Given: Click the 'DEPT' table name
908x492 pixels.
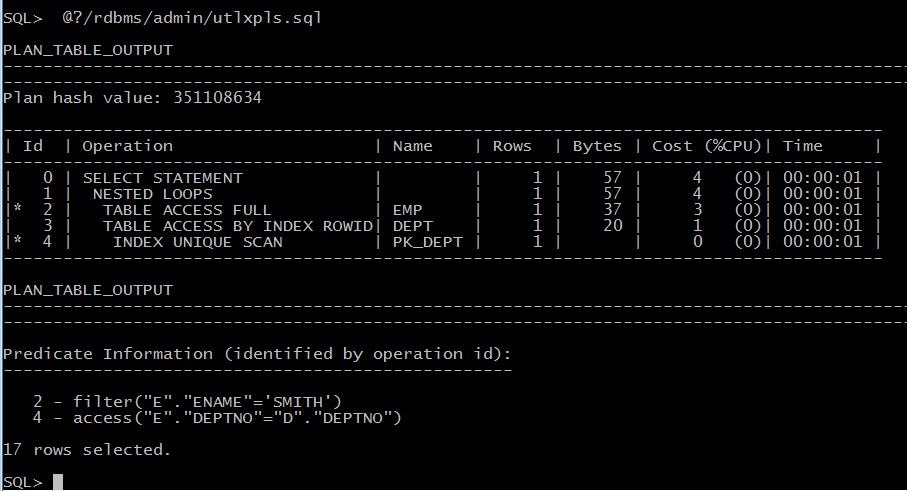Looking at the screenshot, I should click(412, 226).
